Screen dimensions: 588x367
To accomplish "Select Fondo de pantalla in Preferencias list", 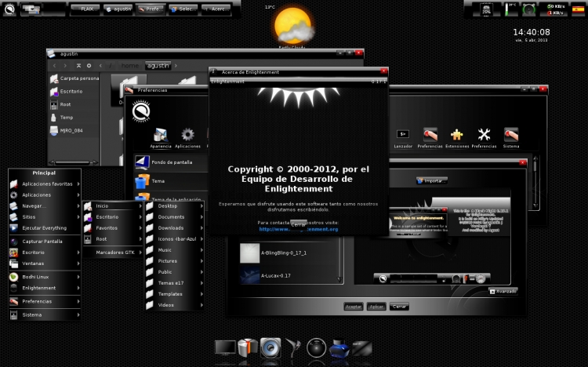I will tap(171, 162).
